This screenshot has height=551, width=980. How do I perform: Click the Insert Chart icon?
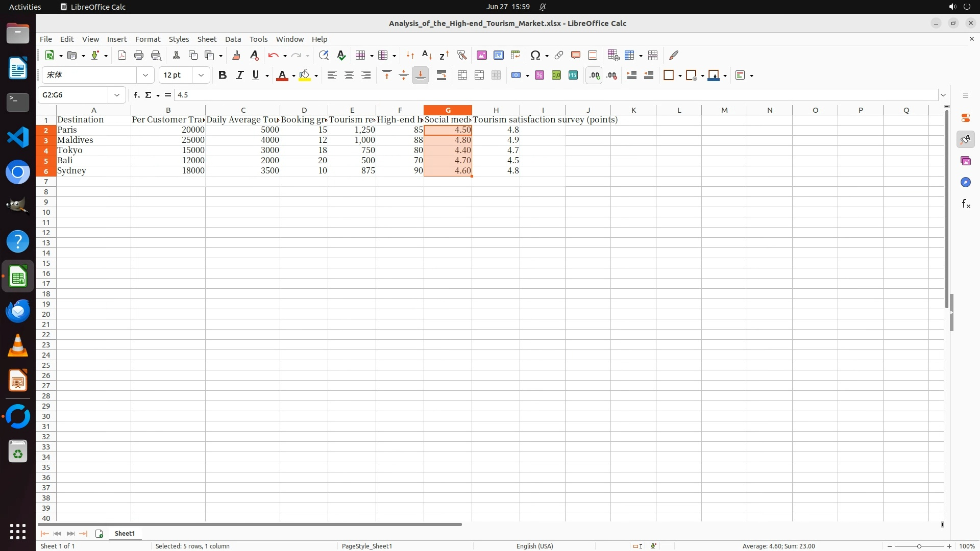[x=498, y=55]
